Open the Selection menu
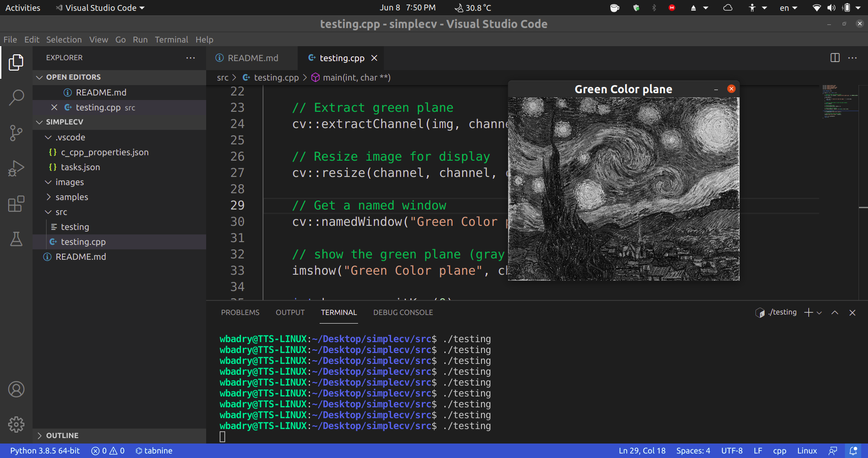This screenshot has height=458, width=868. [x=64, y=40]
